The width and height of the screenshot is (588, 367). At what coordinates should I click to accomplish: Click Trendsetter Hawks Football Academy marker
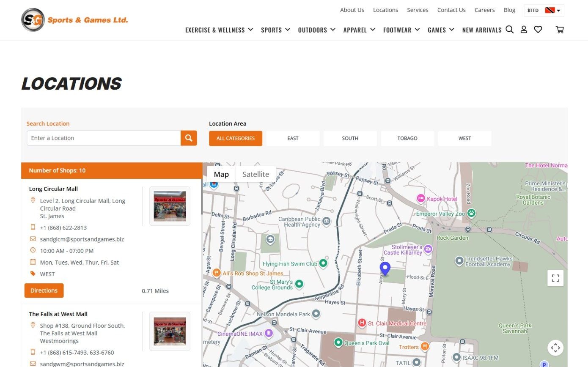click(459, 261)
